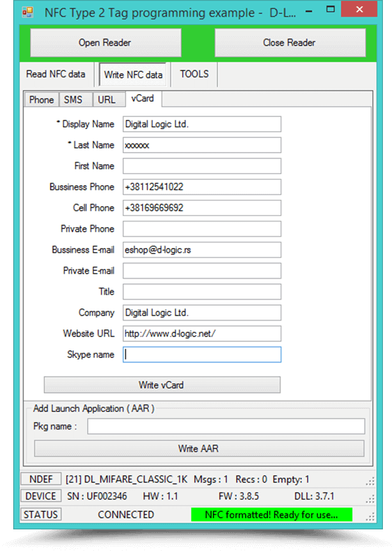Image resolution: width=392 pixels, height=551 pixels.
Task: Click the Open Reader button
Action: [x=105, y=42]
